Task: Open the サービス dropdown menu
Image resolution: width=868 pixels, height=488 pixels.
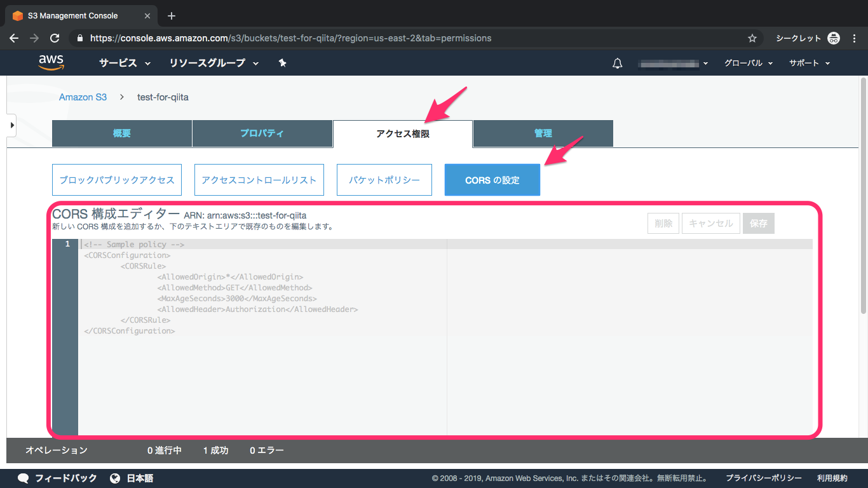Action: (x=125, y=63)
